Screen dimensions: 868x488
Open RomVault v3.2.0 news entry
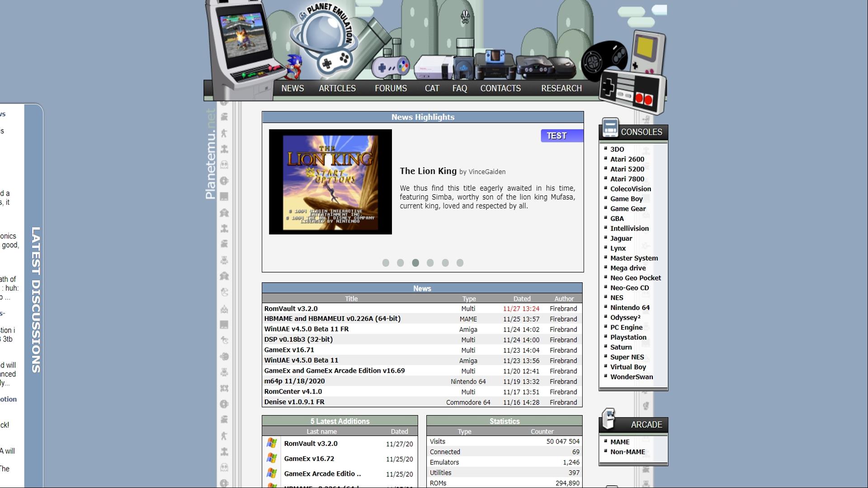[x=291, y=309]
